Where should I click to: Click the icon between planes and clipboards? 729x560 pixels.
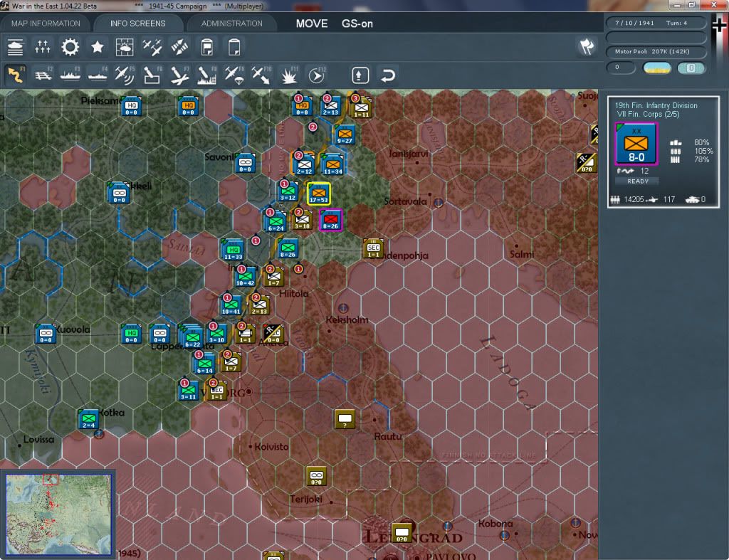pos(179,47)
